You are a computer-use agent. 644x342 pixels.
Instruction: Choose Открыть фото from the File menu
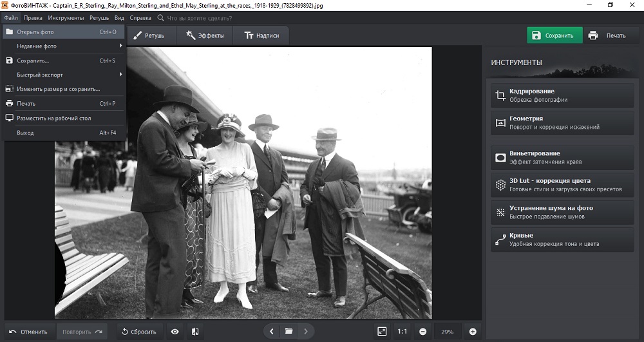coord(63,32)
